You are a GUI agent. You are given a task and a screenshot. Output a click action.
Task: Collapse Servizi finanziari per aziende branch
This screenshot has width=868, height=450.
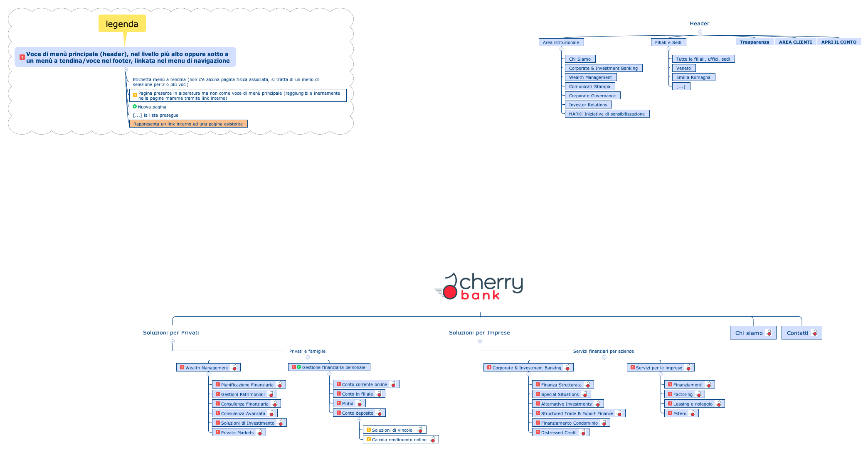coord(604,357)
